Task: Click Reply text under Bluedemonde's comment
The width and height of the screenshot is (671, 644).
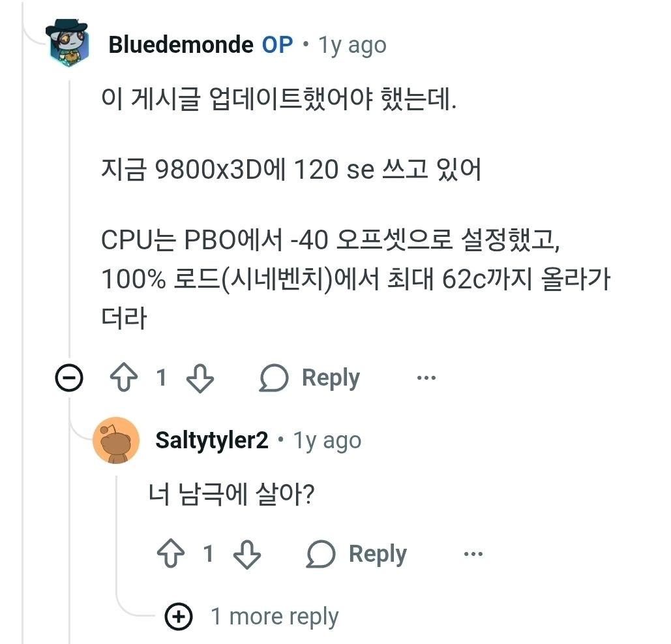Action: 331,378
